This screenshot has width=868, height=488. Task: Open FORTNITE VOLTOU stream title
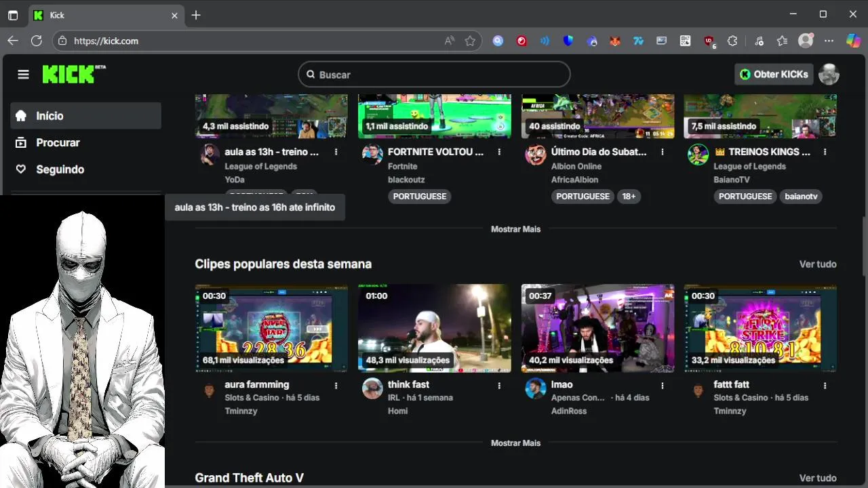(x=436, y=152)
